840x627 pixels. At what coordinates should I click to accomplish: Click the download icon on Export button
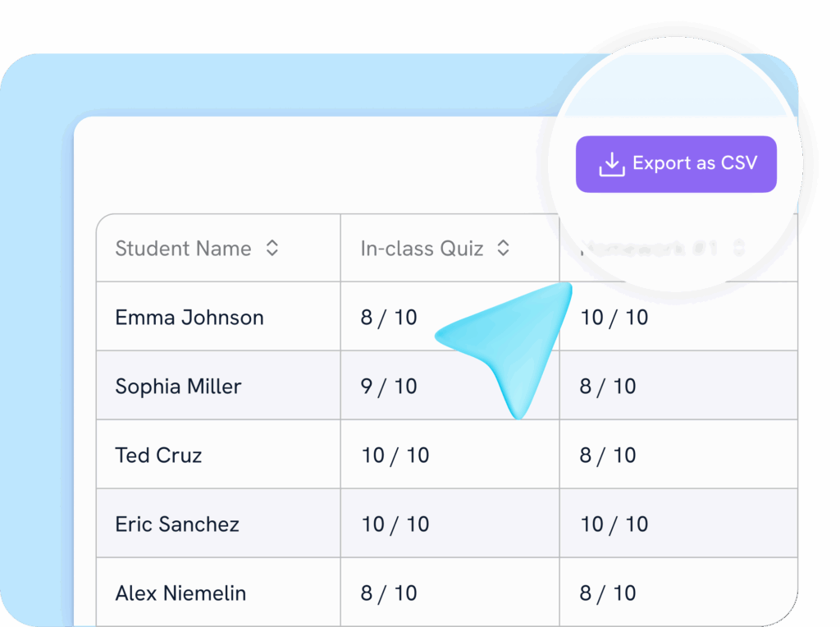[611, 164]
